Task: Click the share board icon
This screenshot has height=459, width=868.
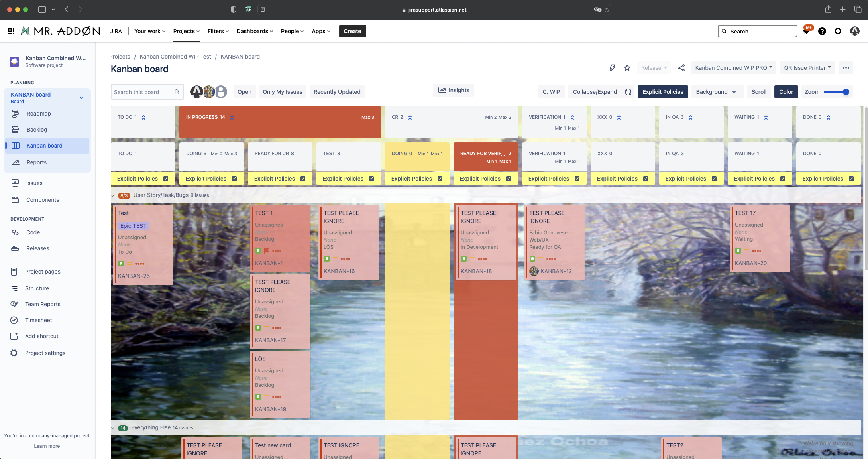Action: pyautogui.click(x=681, y=68)
